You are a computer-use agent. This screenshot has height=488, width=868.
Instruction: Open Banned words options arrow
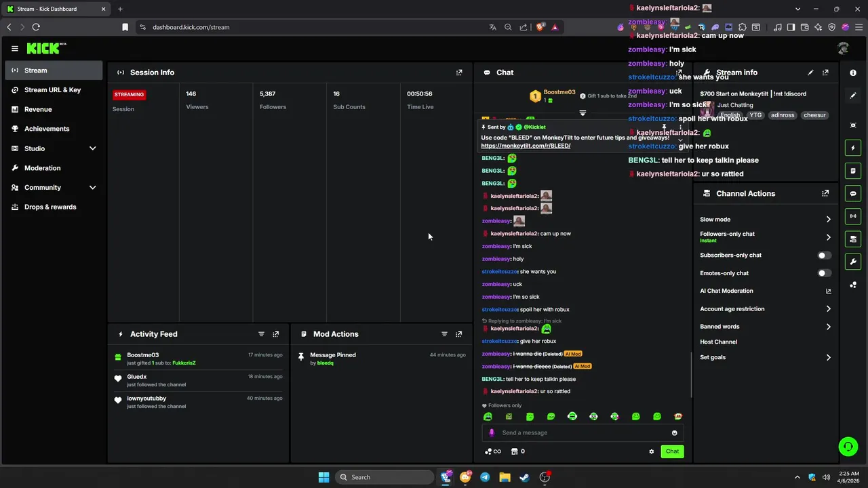coord(828,327)
